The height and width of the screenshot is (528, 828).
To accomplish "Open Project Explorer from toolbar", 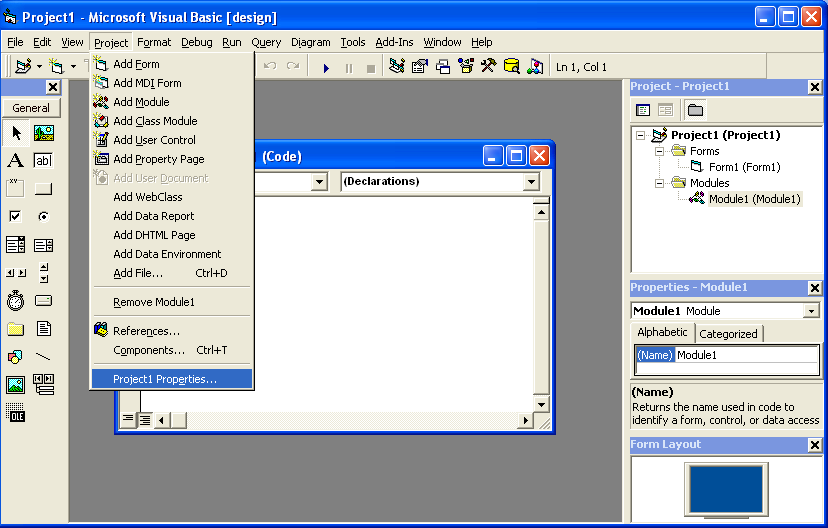I will coord(397,67).
